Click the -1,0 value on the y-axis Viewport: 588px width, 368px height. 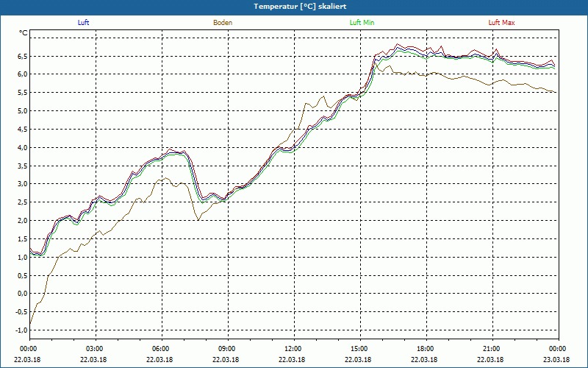point(21,330)
